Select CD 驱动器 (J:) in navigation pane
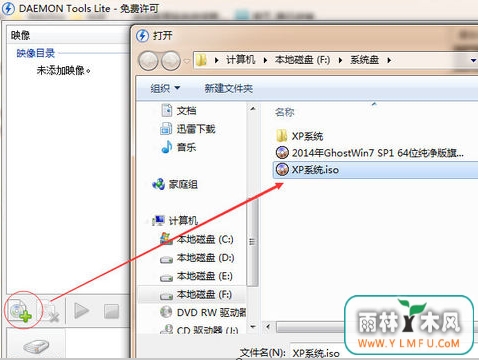 pos(199,330)
